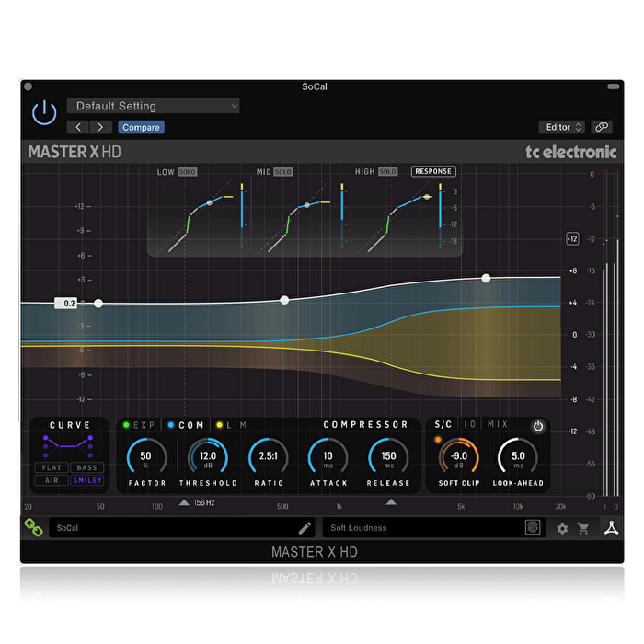Toggle the plugin power bypass button
The image size is (644, 644).
[x=44, y=112]
